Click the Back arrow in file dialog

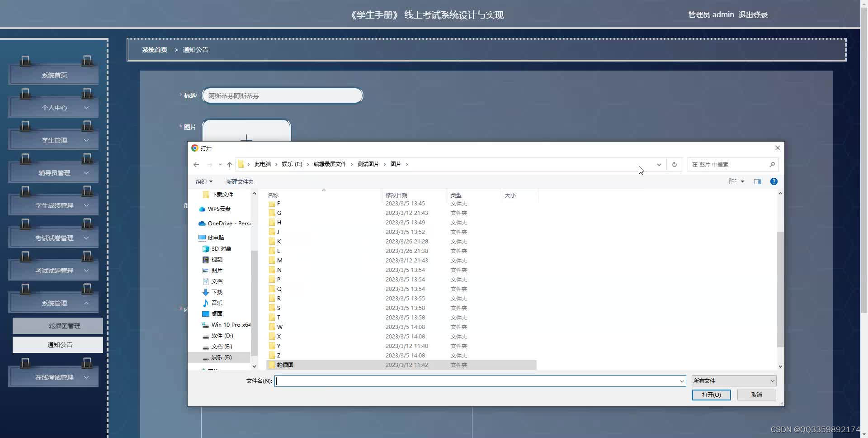[196, 164]
